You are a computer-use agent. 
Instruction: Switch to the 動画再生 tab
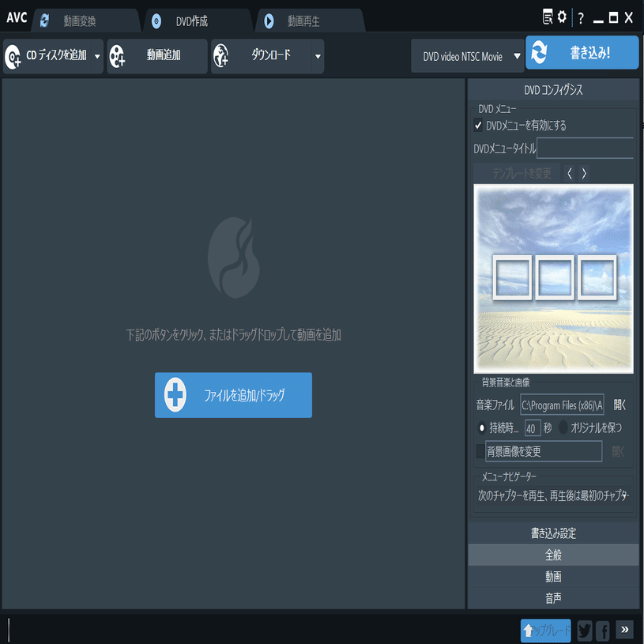310,21
